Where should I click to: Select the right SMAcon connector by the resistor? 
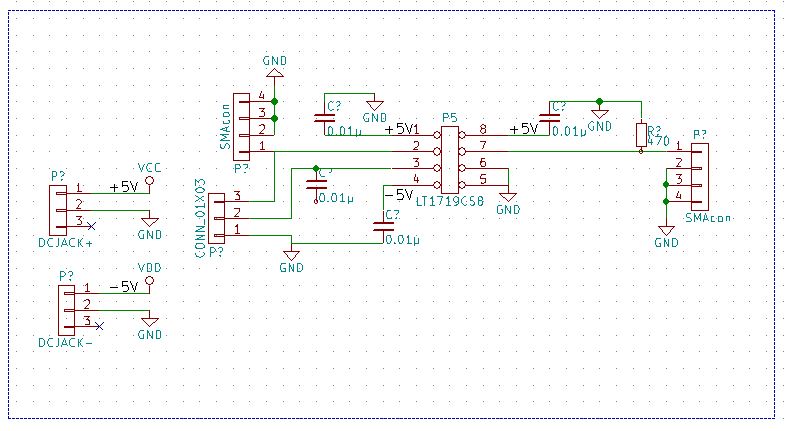coord(700,177)
